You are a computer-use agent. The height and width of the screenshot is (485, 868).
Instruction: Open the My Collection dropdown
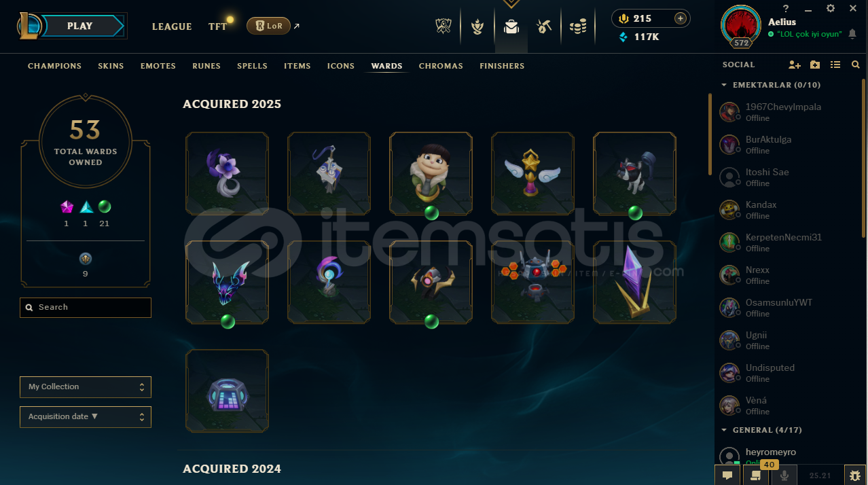pyautogui.click(x=86, y=387)
